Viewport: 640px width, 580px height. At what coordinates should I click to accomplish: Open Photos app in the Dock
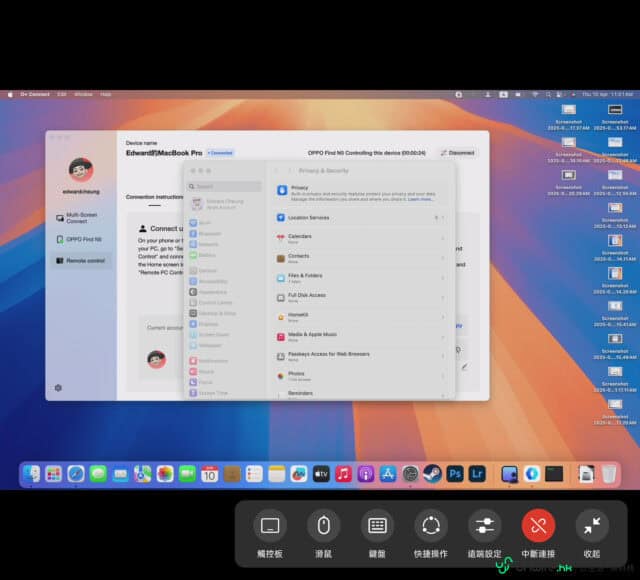[x=165, y=474]
